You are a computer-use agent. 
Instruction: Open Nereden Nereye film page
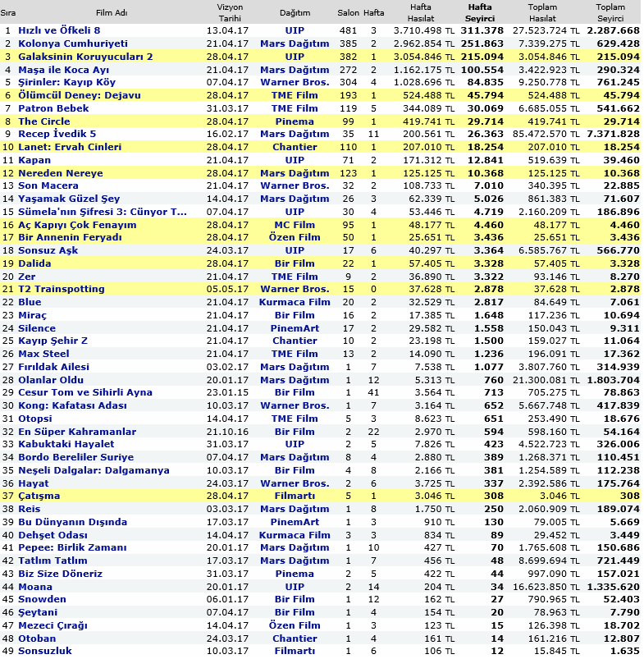pyautogui.click(x=61, y=173)
